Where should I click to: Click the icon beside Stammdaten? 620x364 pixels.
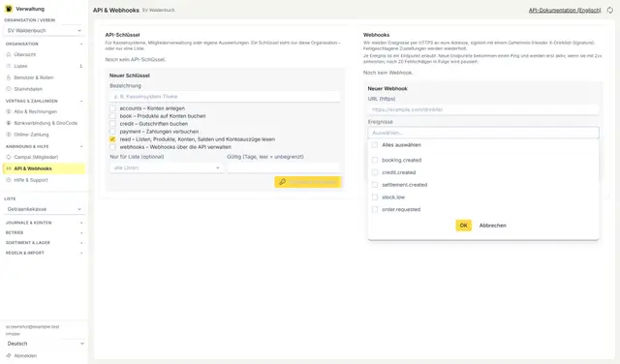9,89
